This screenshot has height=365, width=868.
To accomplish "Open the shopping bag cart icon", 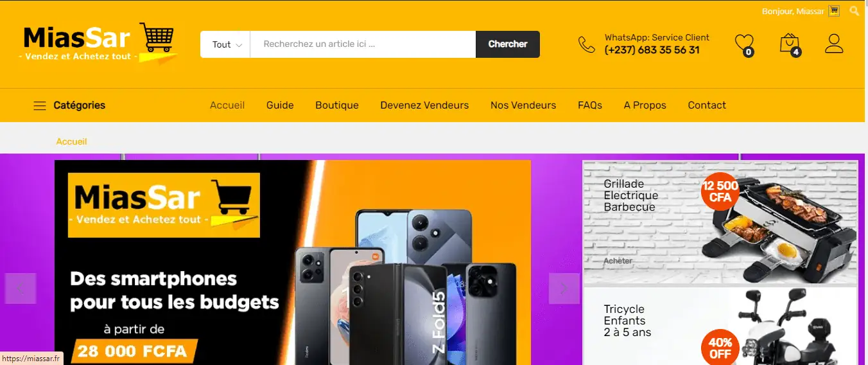I will (x=790, y=44).
